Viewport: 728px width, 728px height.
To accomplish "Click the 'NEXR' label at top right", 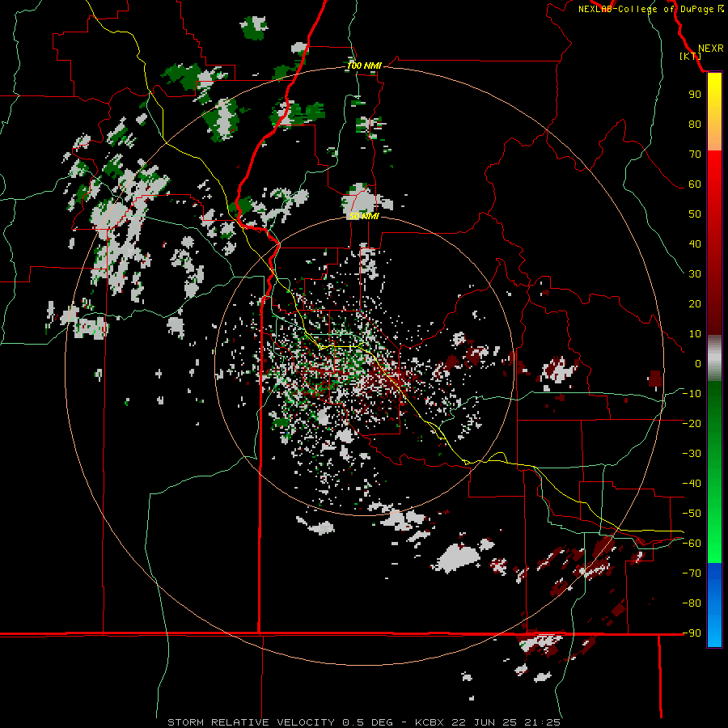I will tap(711, 49).
